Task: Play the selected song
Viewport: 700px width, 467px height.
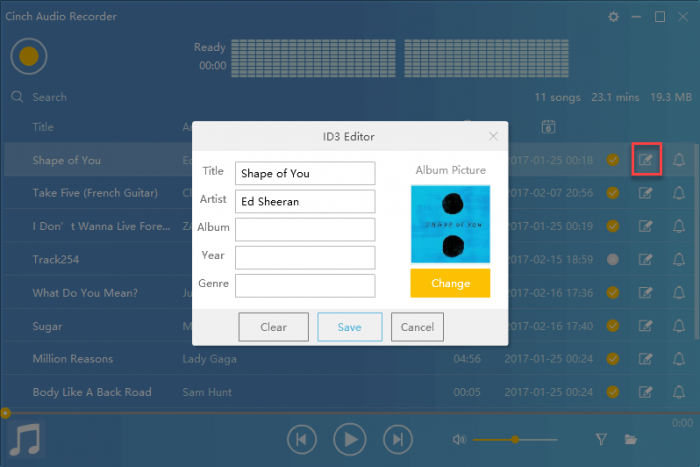Action: click(350, 439)
